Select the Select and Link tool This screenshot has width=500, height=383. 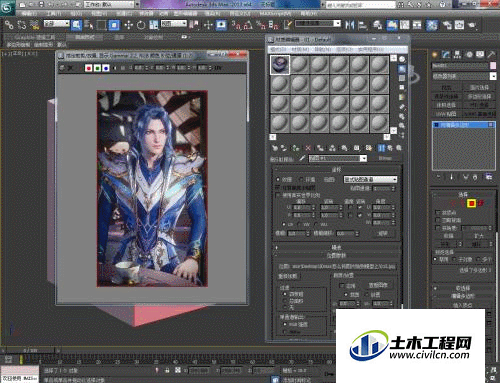[x=9, y=25]
